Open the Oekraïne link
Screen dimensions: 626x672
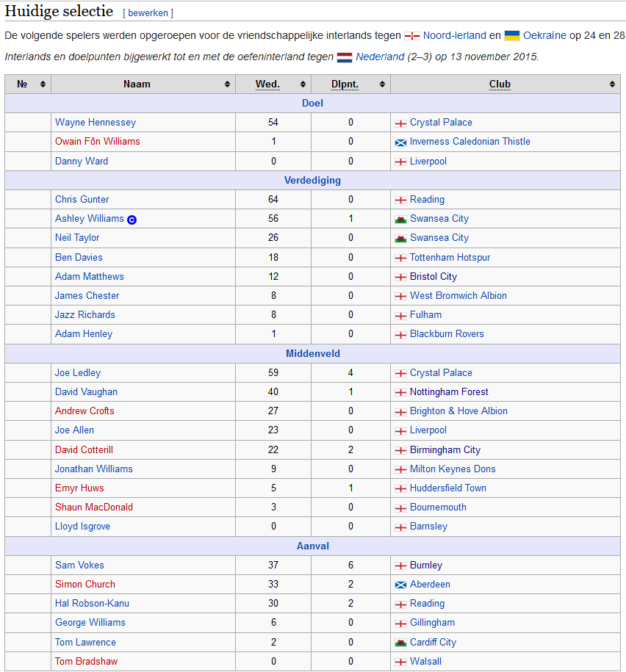click(x=544, y=35)
